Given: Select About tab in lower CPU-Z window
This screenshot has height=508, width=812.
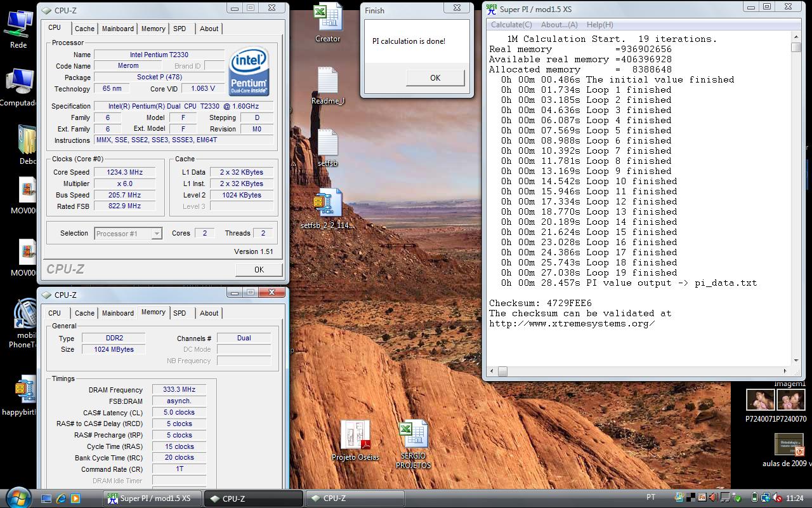Looking at the screenshot, I should click(209, 313).
